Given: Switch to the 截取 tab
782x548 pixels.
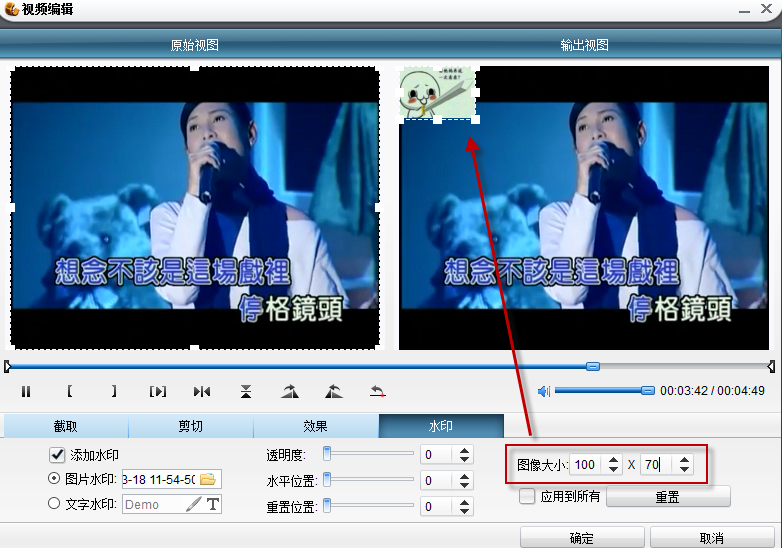Looking at the screenshot, I should pos(66,426).
